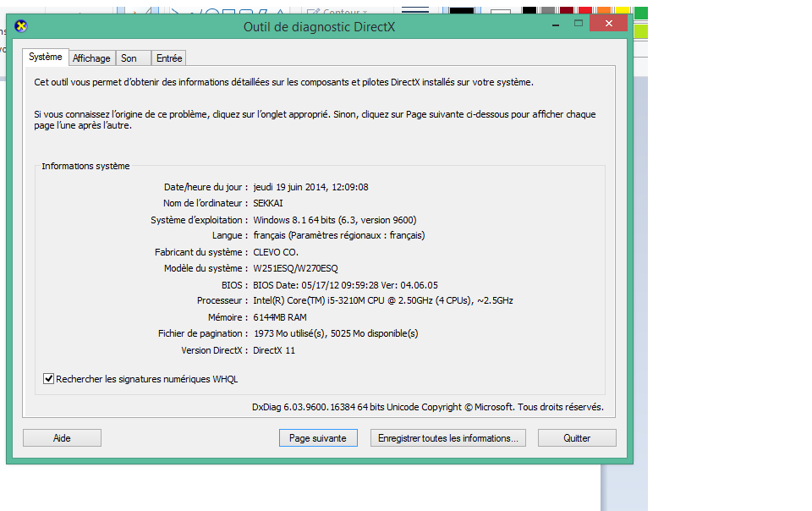Viewport: 812px width, 511px height.
Task: Click the 'Version DirectX :' label
Action: (215, 350)
